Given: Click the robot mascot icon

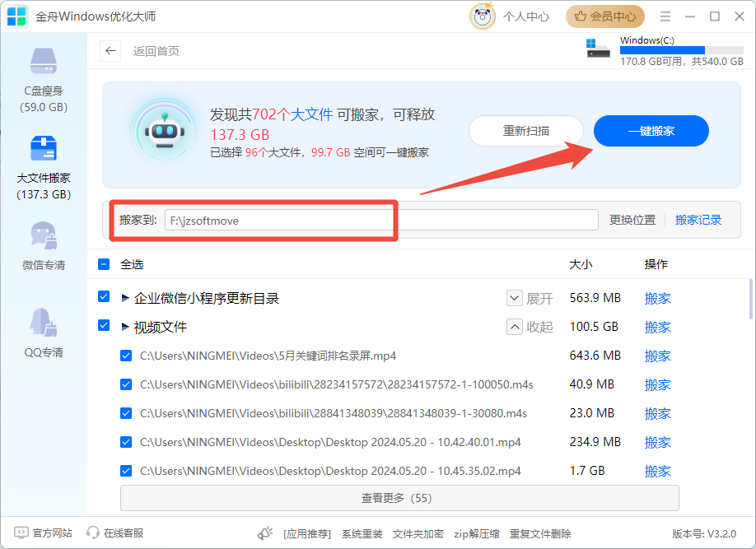Looking at the screenshot, I should tap(165, 132).
